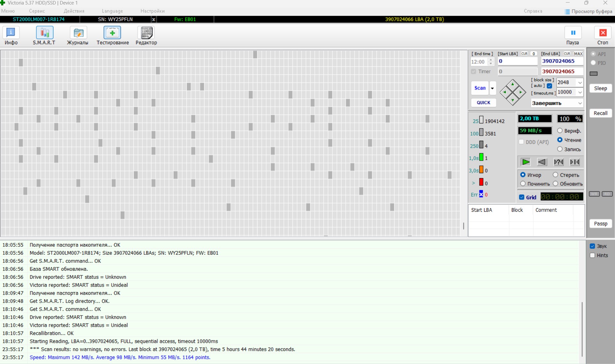
Task: Open the Language menu
Action: pos(112,11)
